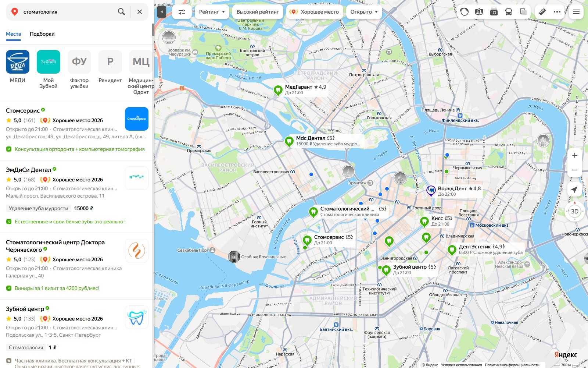Click the МедГарант pin on the map
The height and width of the screenshot is (368, 588).
(x=278, y=90)
